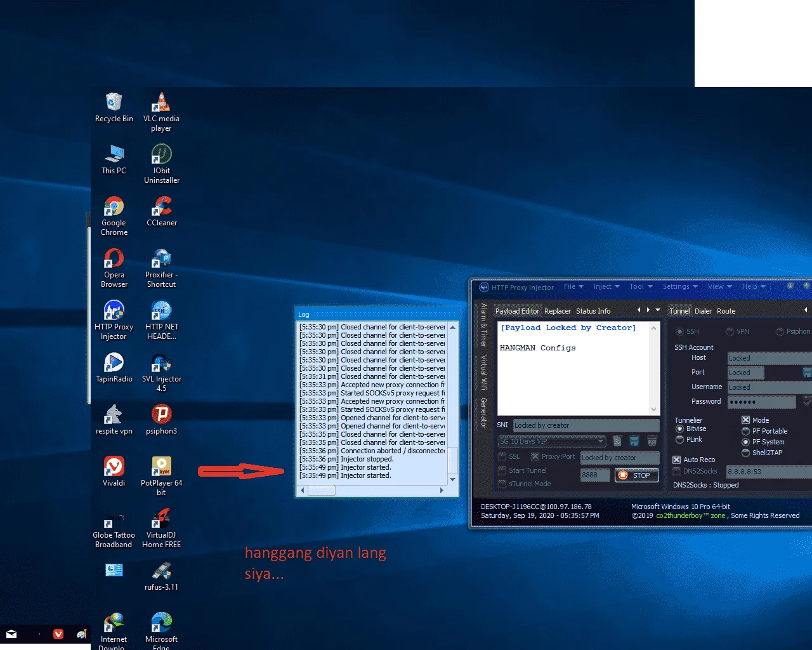Select Microsoft Edge desktop shortcut

point(161,630)
